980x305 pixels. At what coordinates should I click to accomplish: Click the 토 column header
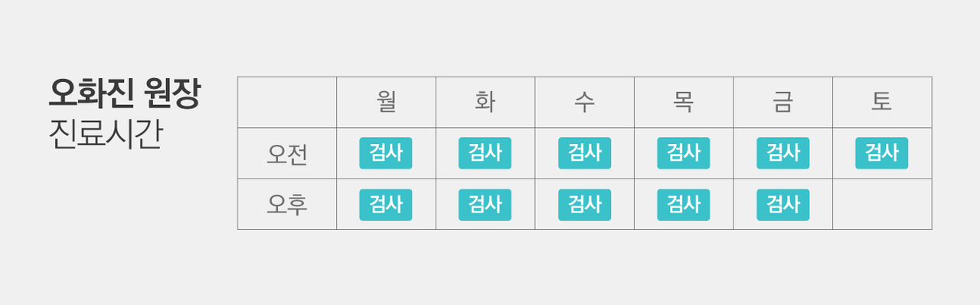882,103
